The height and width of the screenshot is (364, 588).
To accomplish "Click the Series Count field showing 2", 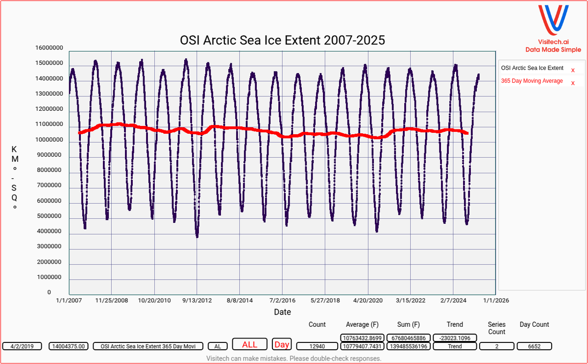I will tap(497, 346).
